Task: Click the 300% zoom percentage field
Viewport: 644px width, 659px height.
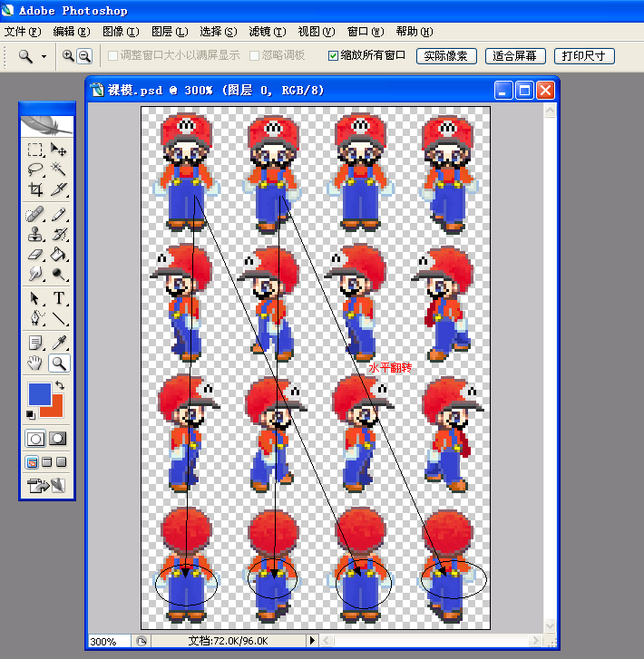Action: coord(109,642)
